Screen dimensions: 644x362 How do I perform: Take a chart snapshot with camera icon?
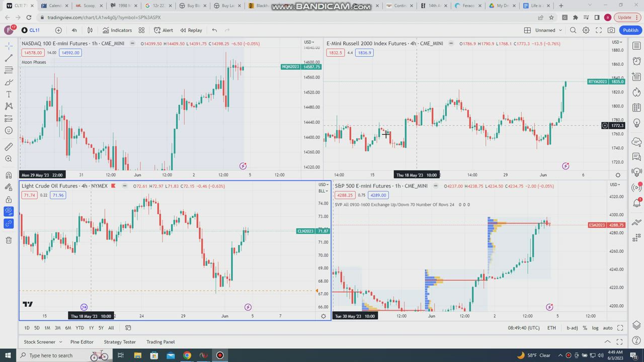(611, 30)
